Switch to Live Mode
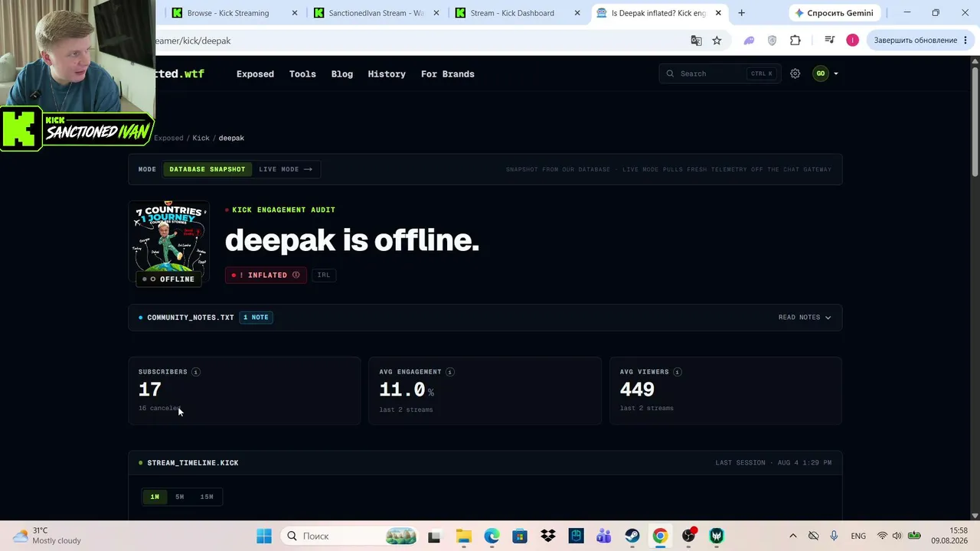The width and height of the screenshot is (980, 551). pyautogui.click(x=286, y=169)
